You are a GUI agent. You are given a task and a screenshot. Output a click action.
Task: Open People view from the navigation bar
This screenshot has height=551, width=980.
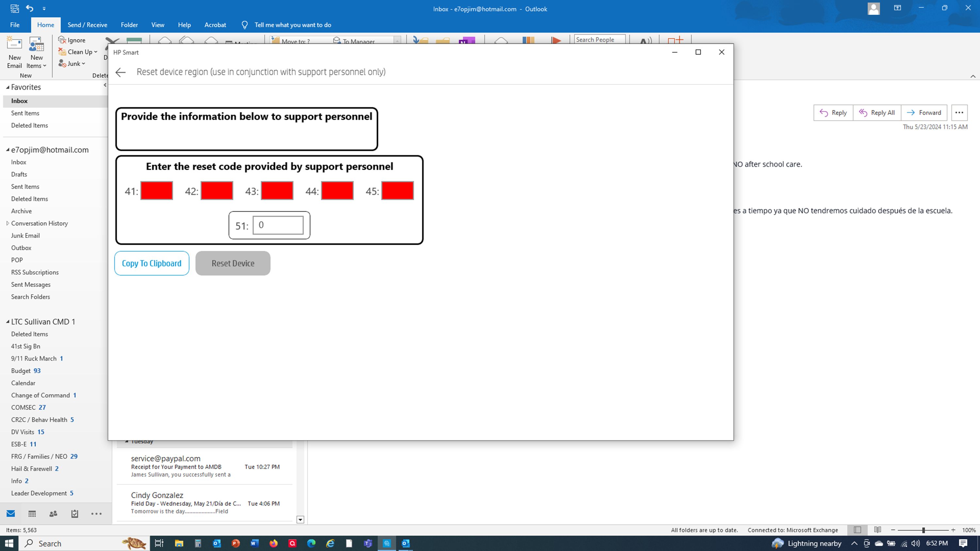click(53, 513)
